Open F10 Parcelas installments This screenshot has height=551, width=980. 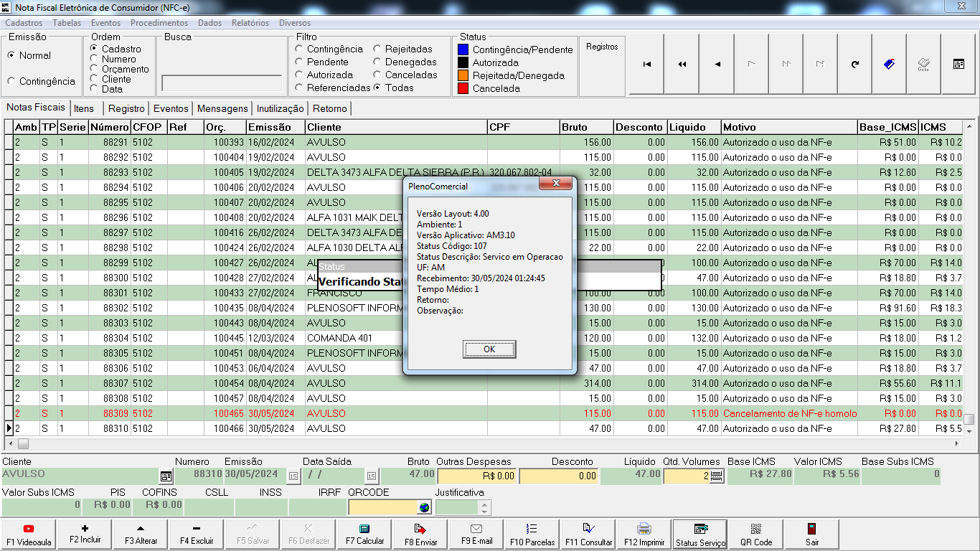tap(532, 534)
